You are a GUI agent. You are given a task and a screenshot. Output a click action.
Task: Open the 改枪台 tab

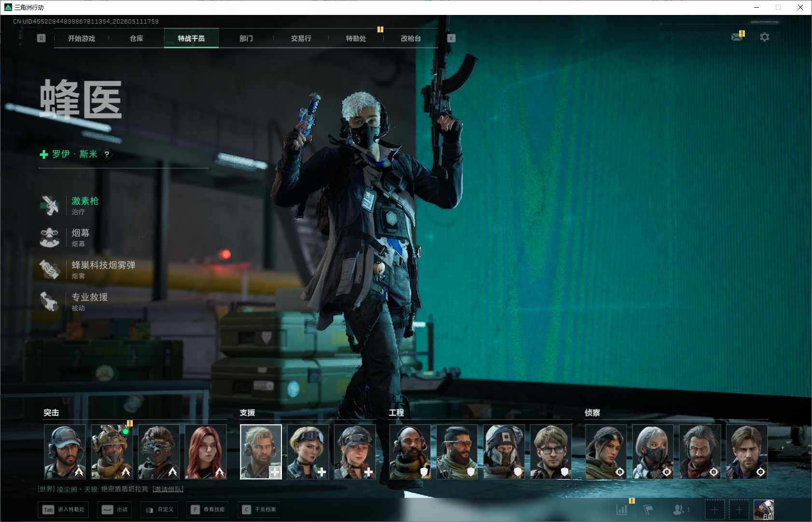(x=411, y=38)
